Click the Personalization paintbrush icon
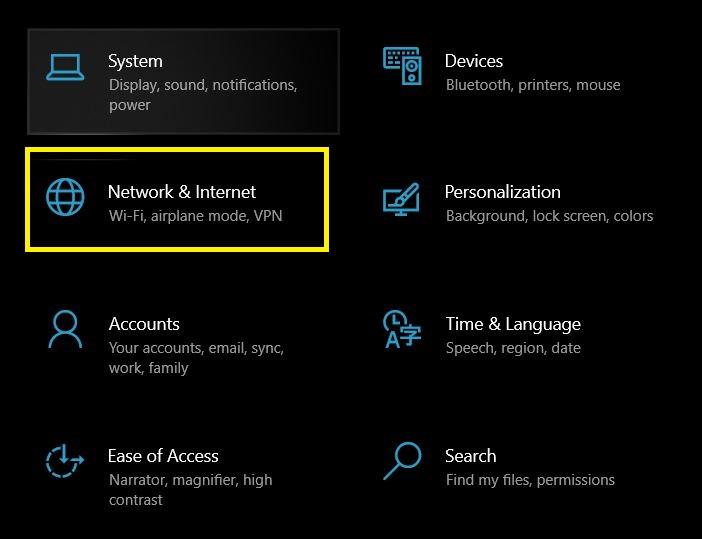This screenshot has width=702, height=539. pos(402,198)
